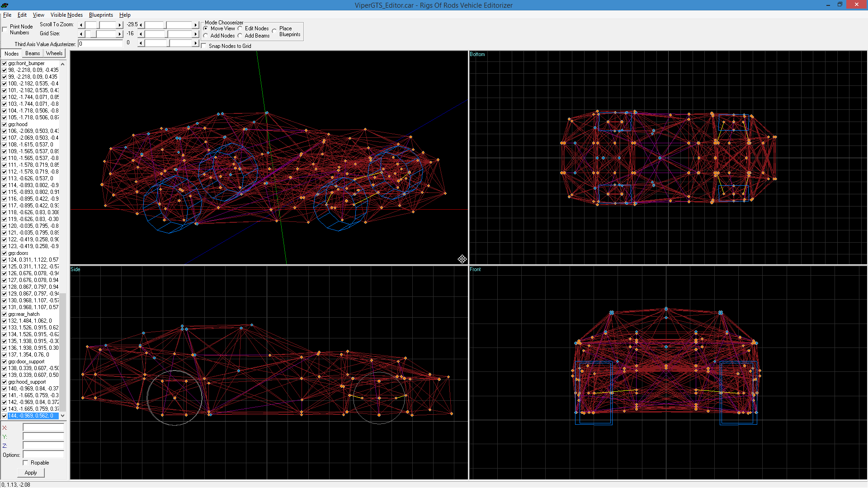This screenshot has width=868, height=488.
Task: Open the Blueprints menu
Action: (x=101, y=15)
